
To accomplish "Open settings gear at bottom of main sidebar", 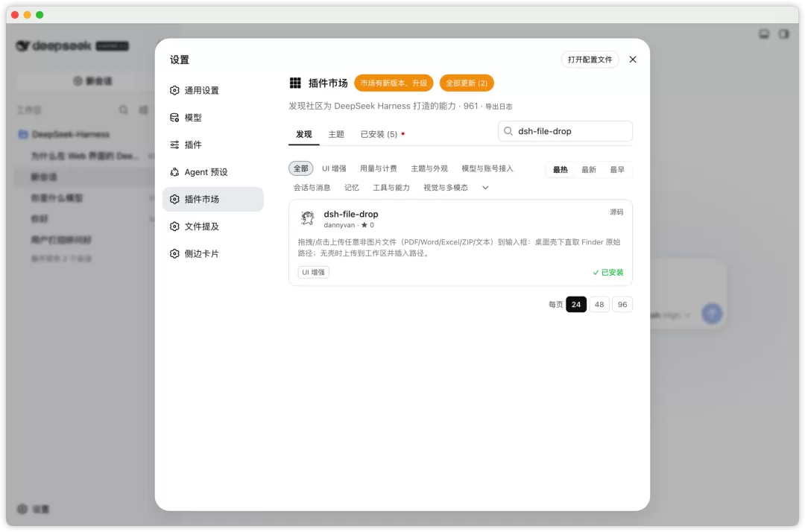I will 22,509.
